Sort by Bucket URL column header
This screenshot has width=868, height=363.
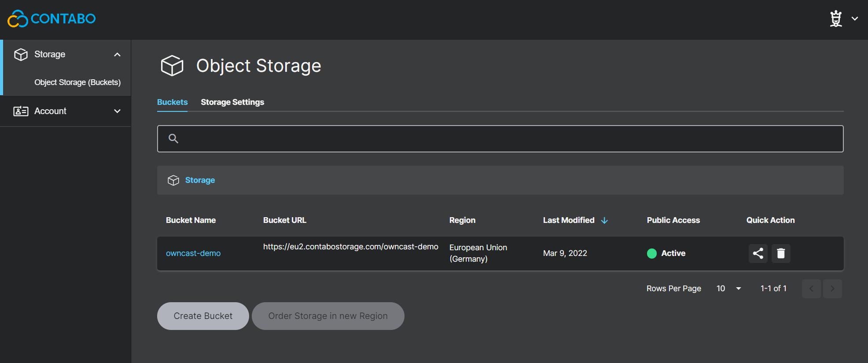click(x=285, y=220)
